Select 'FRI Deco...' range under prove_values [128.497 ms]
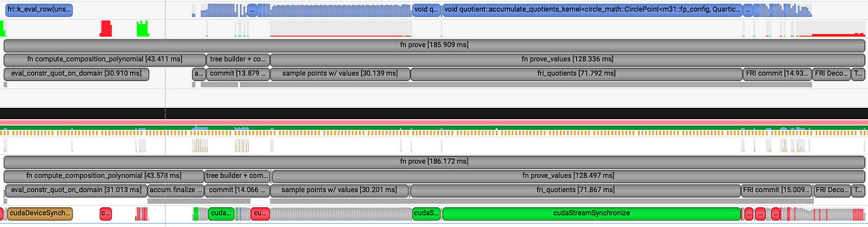The width and height of the screenshot is (868, 227). pyautogui.click(x=832, y=190)
